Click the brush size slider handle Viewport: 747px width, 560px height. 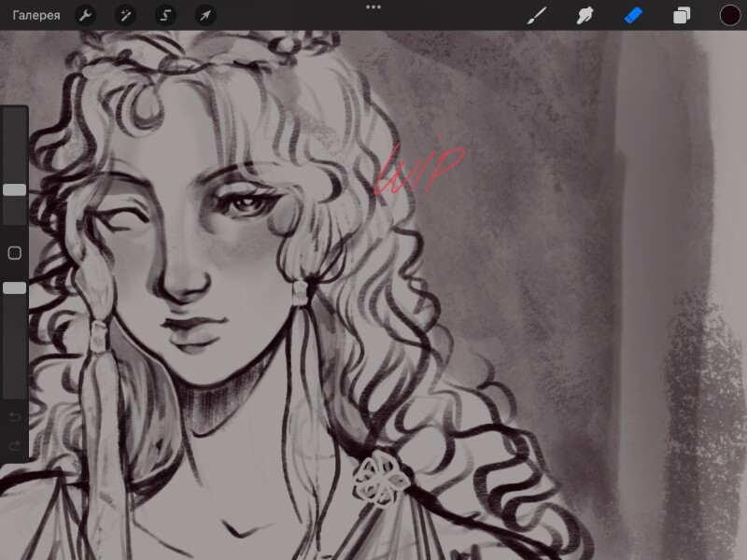pos(15,190)
